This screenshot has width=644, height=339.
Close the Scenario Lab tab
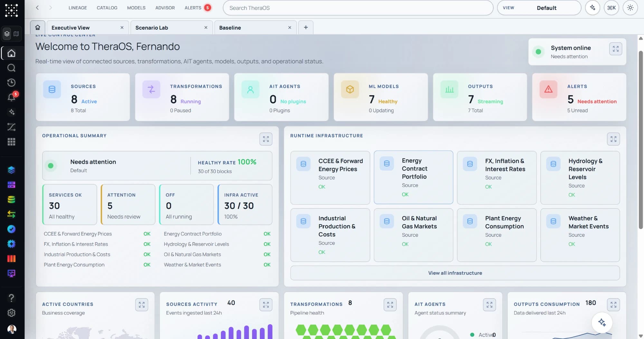(206, 28)
